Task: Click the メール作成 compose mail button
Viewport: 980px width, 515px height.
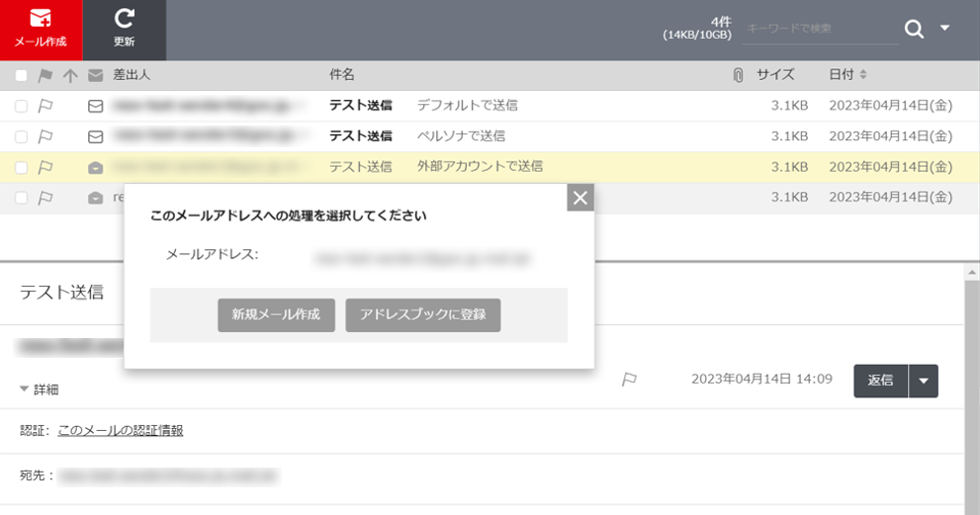Action: click(41, 29)
